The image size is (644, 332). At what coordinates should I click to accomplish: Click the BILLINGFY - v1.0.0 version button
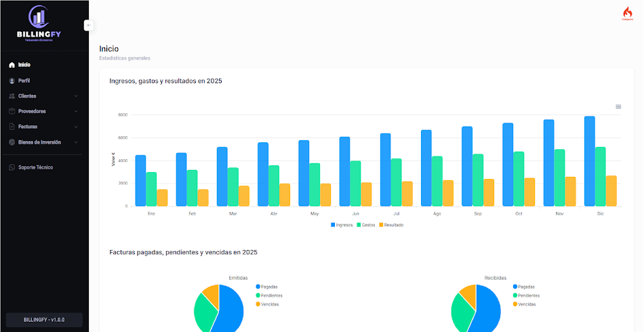pos(44,320)
